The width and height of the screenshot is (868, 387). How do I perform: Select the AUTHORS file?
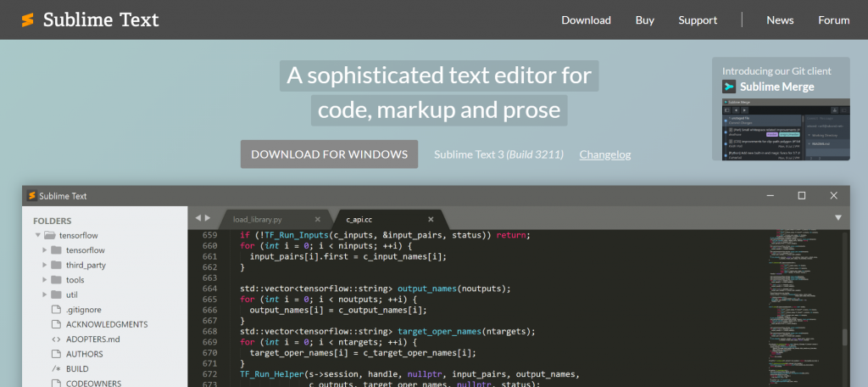85,354
